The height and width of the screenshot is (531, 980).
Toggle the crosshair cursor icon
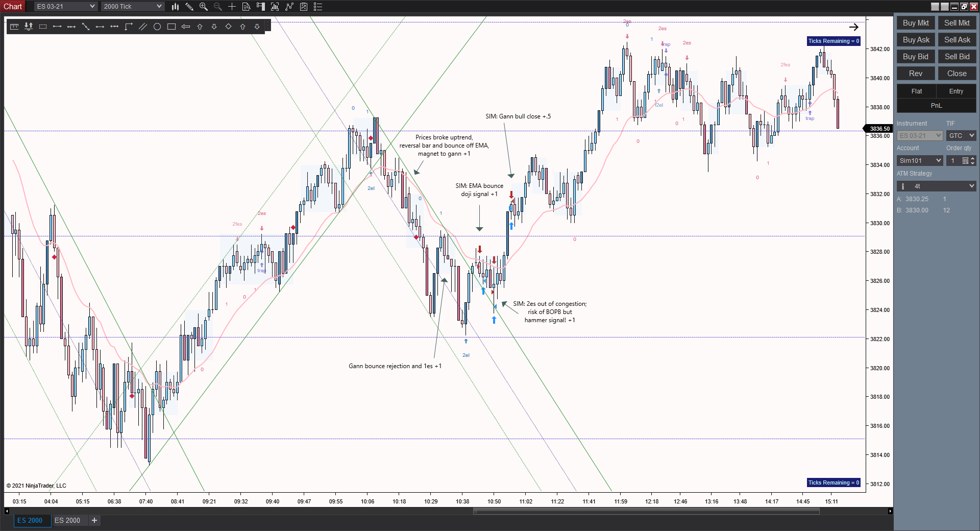pyautogui.click(x=232, y=7)
